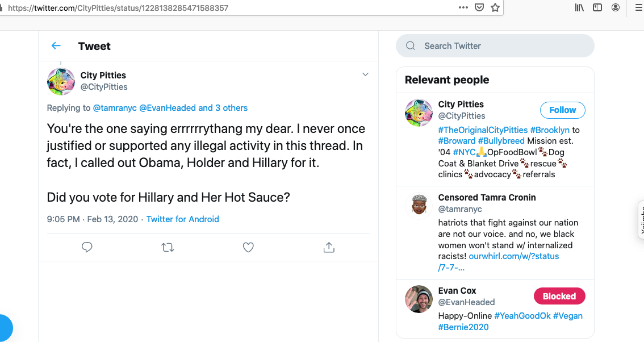Image resolution: width=644 pixels, height=342 pixels.
Task: Reply to the City Pitties tweet
Action: (x=87, y=247)
